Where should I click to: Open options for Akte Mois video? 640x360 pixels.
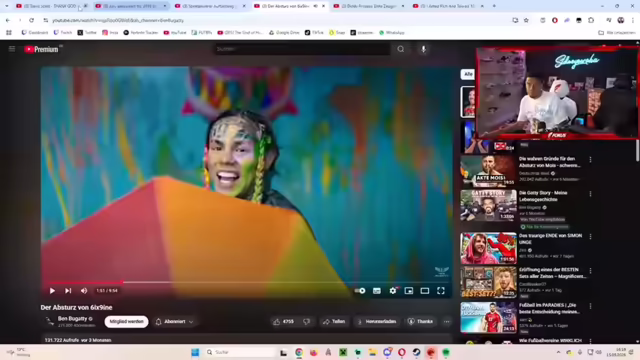590,160
